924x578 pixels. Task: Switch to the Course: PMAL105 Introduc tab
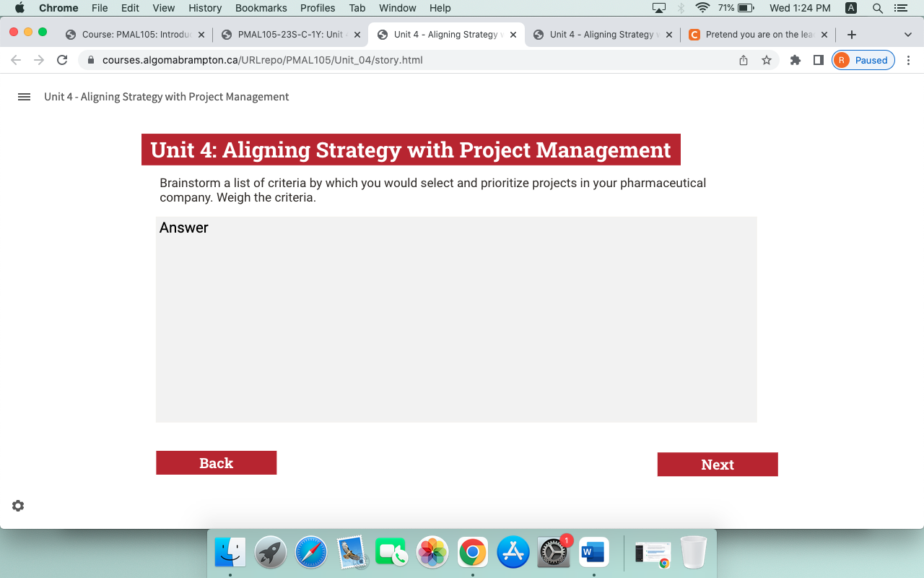[x=134, y=35]
